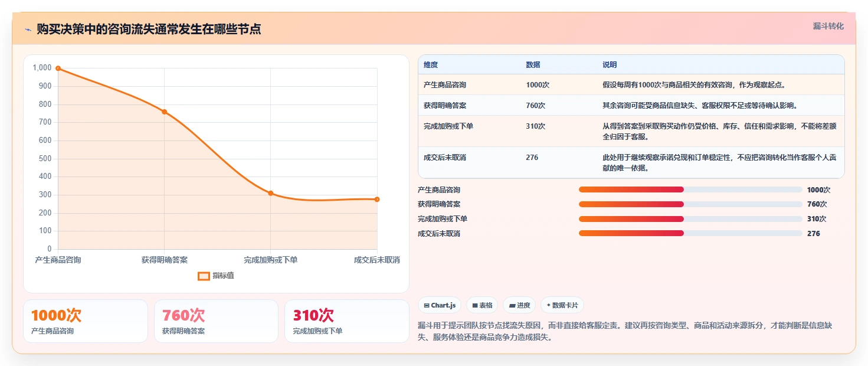The width and height of the screenshot is (868, 366).
Task: Select table cell 产生商品咨询
Action: (445, 85)
